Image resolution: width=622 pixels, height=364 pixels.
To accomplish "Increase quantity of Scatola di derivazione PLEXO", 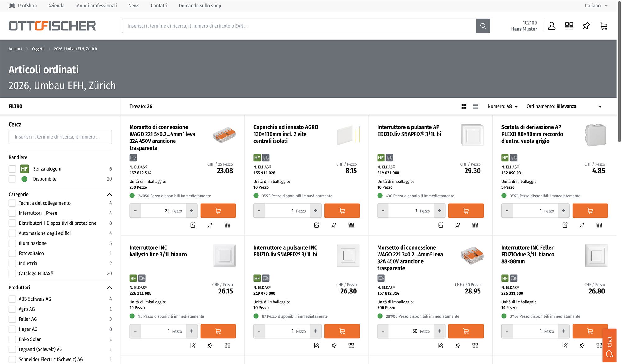I will tap(563, 211).
